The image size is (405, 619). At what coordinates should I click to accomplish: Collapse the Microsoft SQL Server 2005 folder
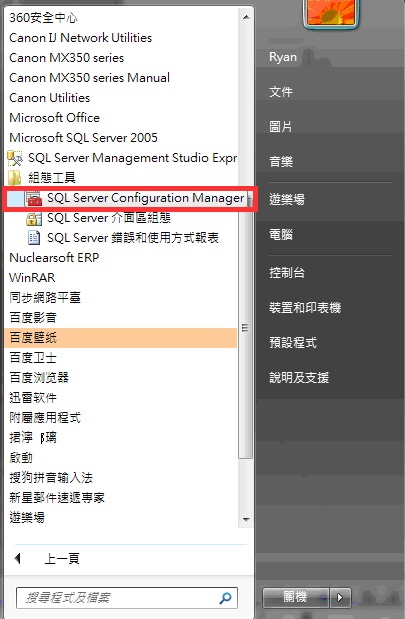(x=83, y=138)
